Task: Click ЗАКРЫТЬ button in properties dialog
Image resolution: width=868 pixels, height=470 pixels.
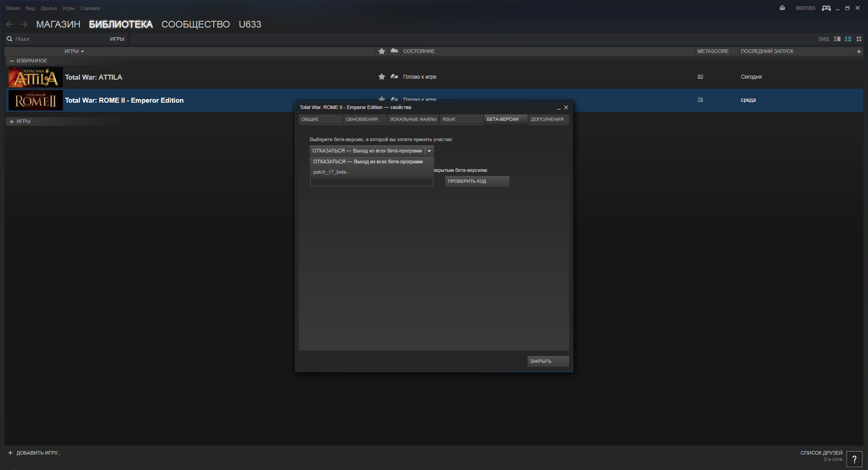Action: (x=548, y=361)
